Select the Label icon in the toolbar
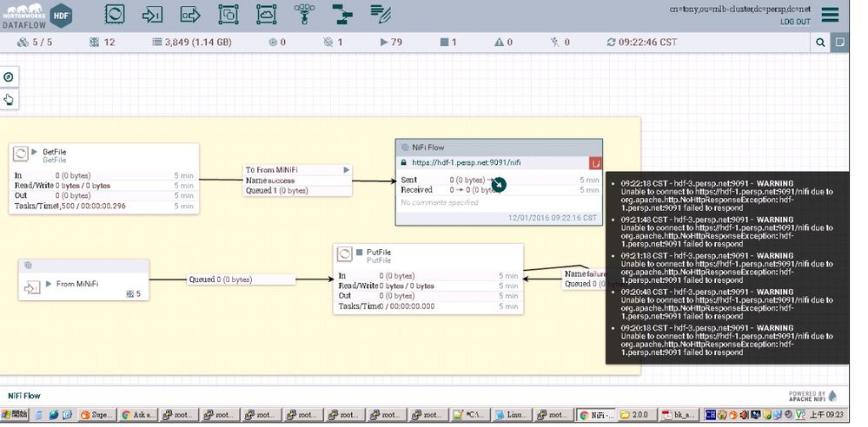 click(381, 15)
